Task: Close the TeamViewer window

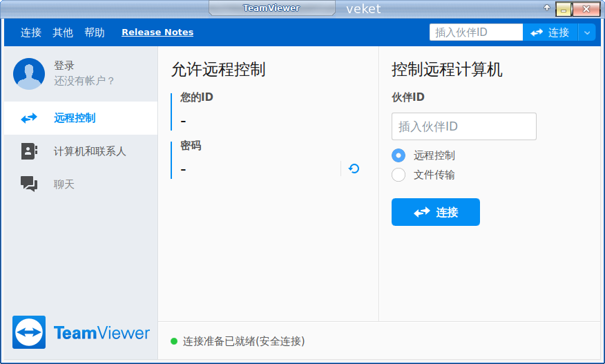Action: (586, 9)
